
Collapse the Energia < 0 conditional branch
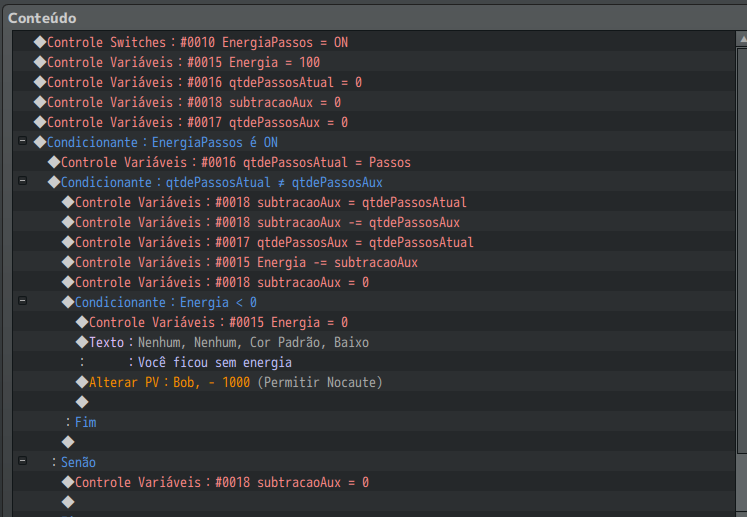[x=23, y=302]
